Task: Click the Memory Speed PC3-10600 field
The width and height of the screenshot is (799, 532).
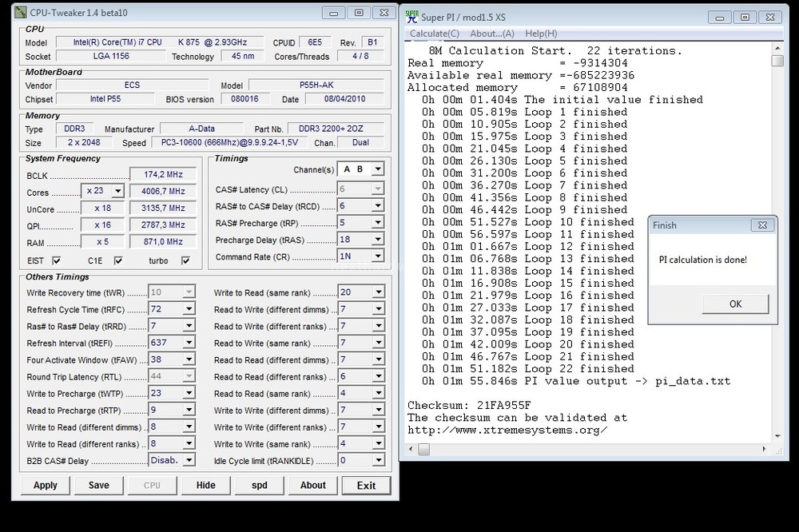Action: tap(229, 143)
